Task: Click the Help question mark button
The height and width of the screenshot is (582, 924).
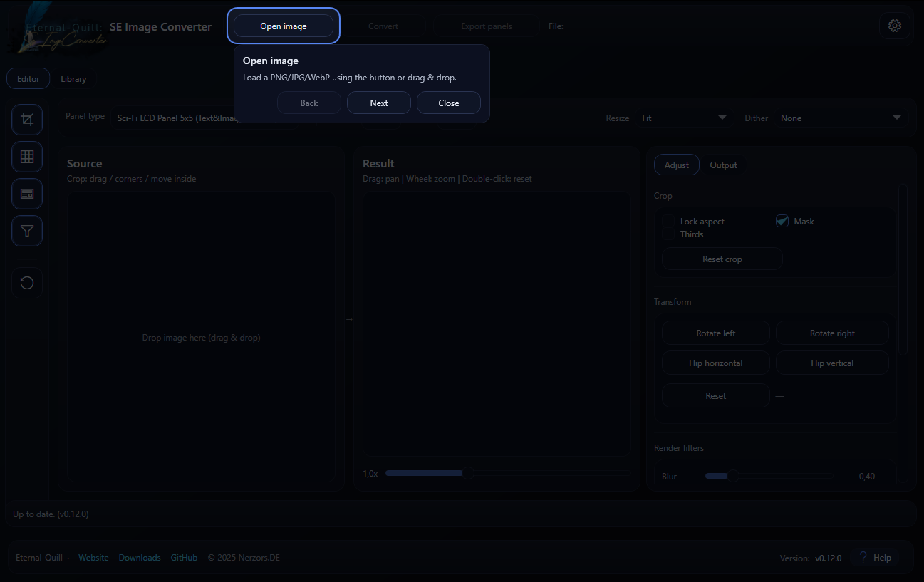Action: point(874,558)
